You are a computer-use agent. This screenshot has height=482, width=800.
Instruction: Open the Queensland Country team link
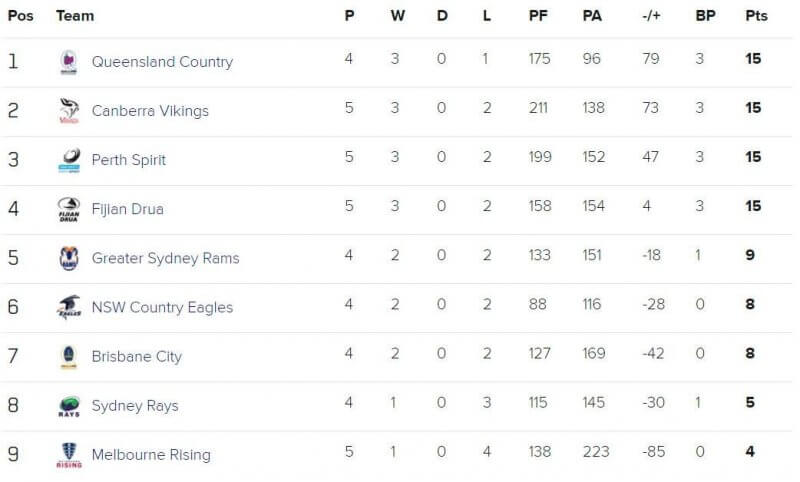click(x=162, y=62)
